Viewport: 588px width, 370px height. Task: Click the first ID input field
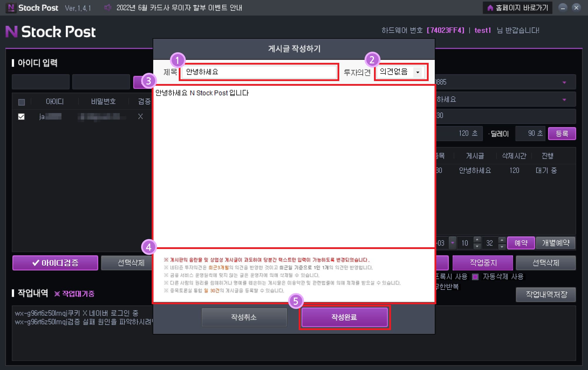pos(41,82)
